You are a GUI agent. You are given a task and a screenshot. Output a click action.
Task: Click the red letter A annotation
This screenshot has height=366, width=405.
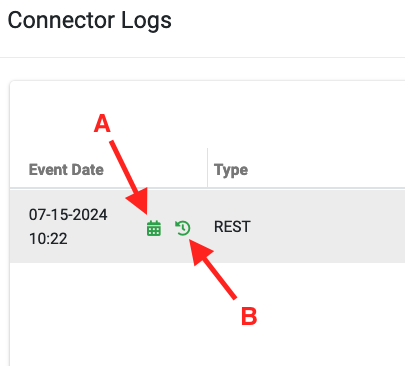pyautogui.click(x=102, y=123)
